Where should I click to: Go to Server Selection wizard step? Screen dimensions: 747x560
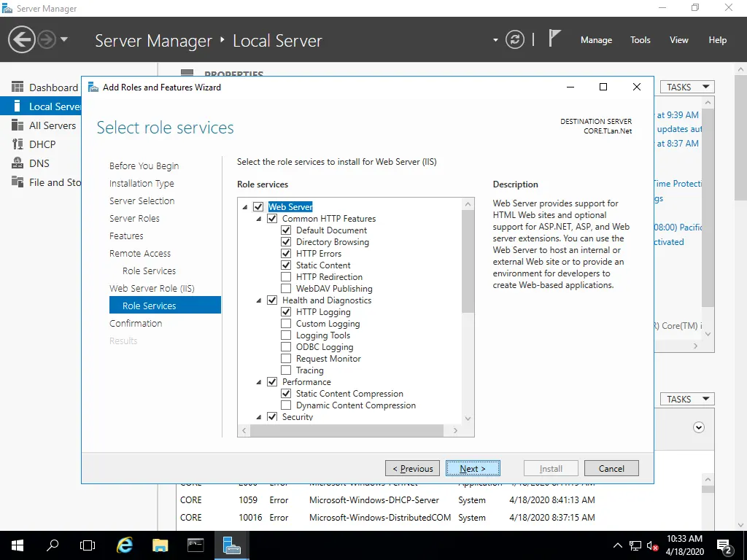click(142, 201)
